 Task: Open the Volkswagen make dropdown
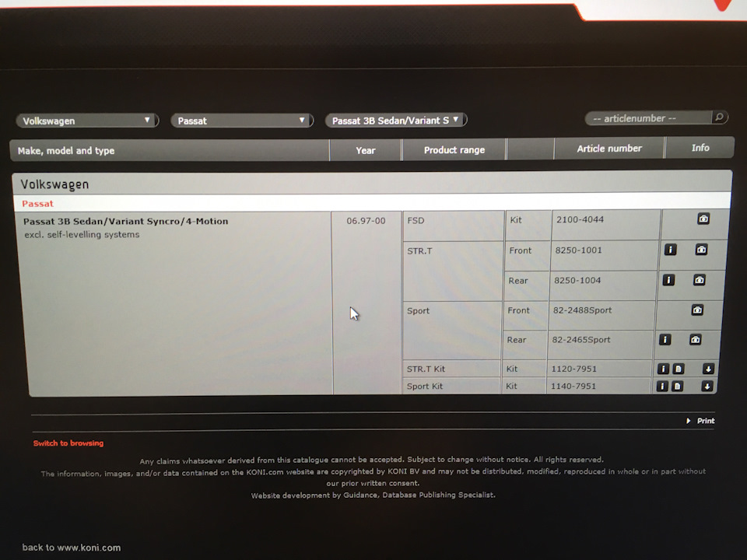(x=87, y=121)
